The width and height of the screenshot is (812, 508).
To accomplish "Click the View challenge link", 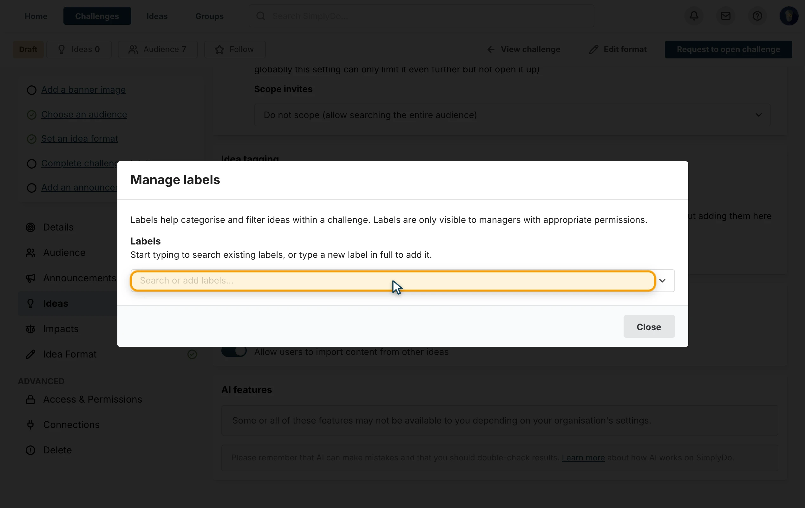I will click(523, 50).
